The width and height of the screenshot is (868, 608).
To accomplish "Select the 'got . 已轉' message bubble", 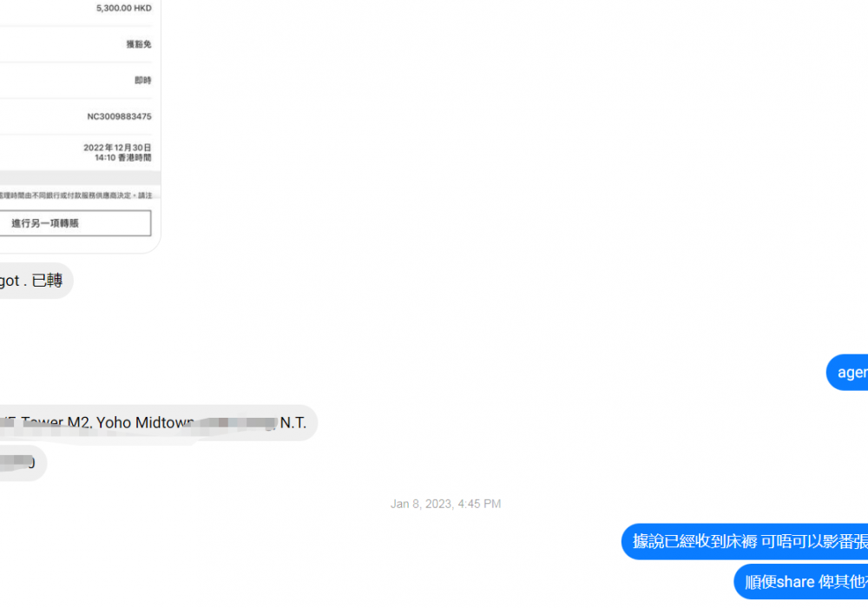I will [x=36, y=281].
